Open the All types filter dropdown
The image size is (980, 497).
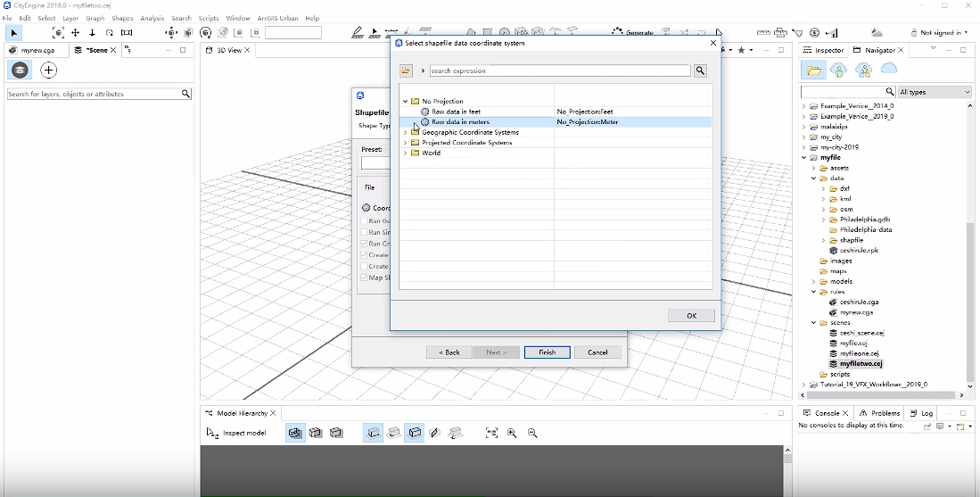(934, 92)
